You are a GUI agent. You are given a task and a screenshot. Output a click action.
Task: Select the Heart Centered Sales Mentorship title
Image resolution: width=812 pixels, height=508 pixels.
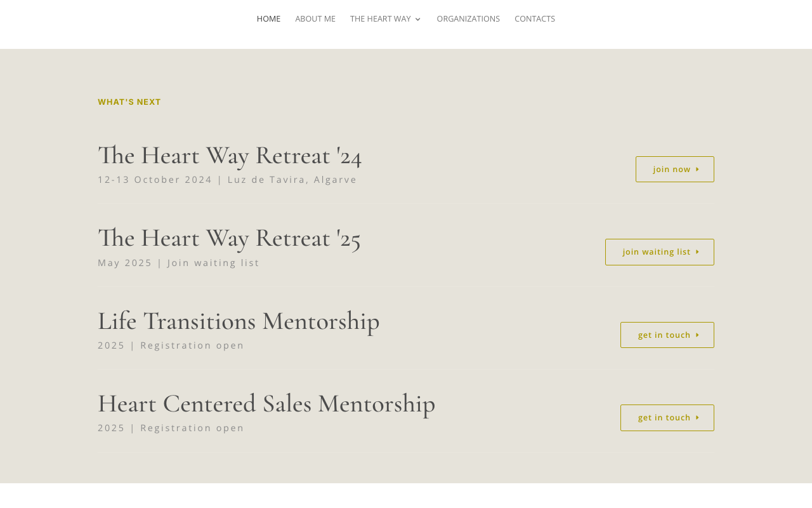tap(266, 404)
